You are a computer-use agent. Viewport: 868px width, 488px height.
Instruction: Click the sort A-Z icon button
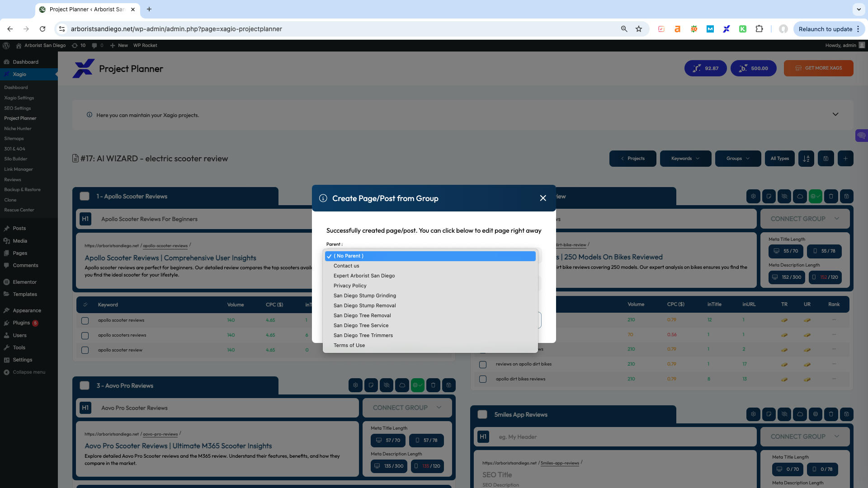[806, 159]
